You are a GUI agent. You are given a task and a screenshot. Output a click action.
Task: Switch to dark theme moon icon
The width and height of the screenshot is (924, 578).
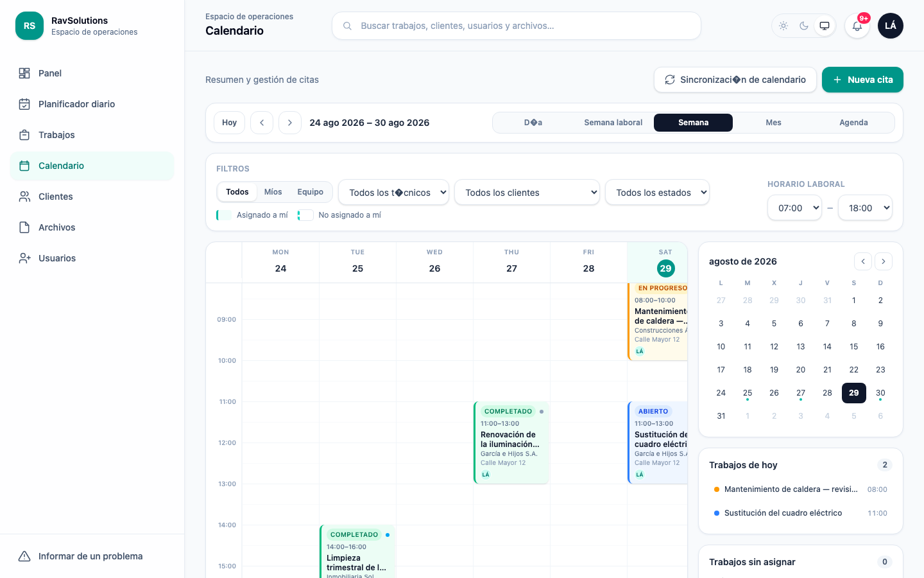coord(804,26)
